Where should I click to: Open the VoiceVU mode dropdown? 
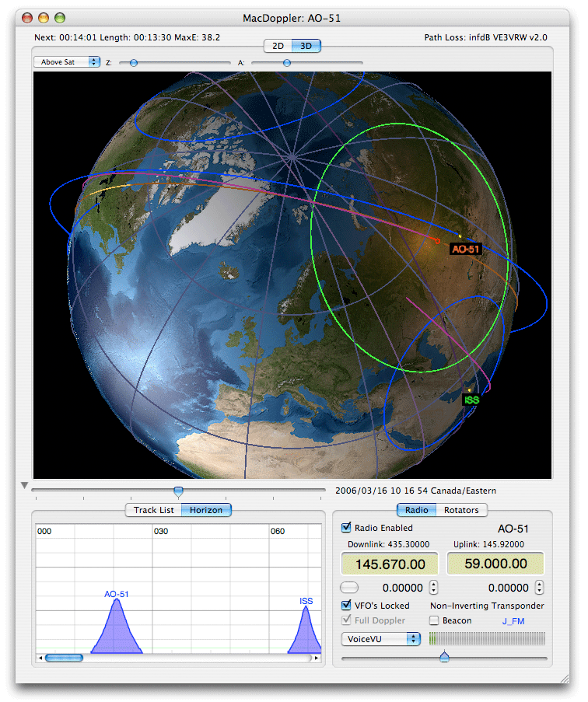[x=380, y=638]
